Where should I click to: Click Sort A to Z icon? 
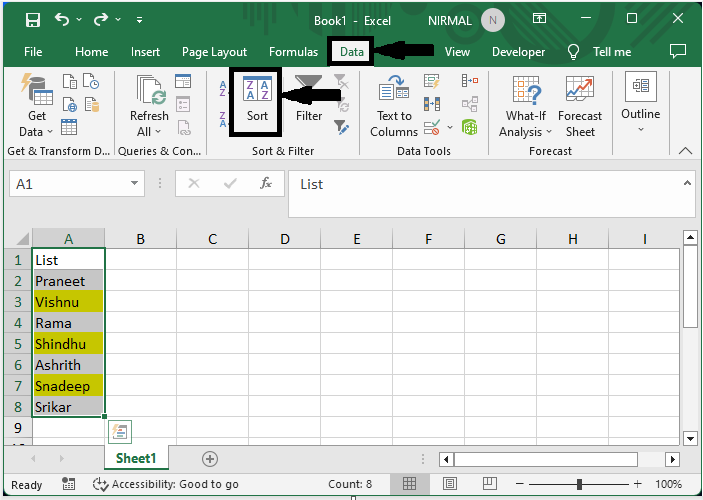(223, 88)
